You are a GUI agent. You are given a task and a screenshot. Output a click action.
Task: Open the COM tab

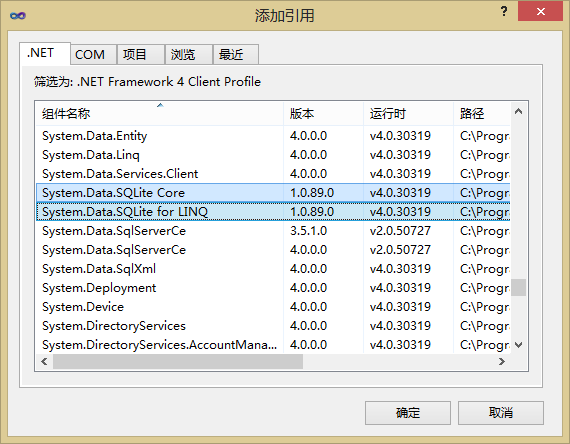pyautogui.click(x=93, y=55)
